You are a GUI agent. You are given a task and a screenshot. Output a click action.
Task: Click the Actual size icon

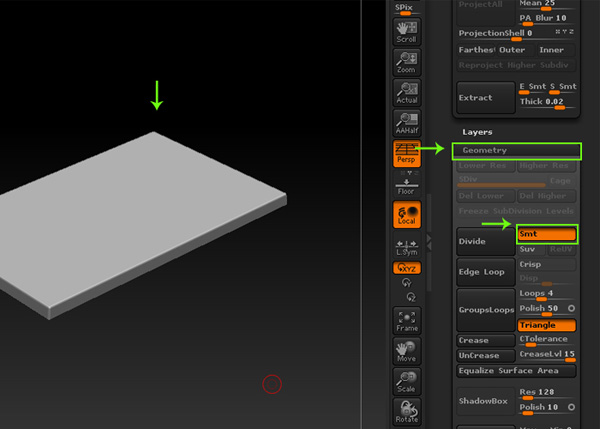click(x=407, y=93)
